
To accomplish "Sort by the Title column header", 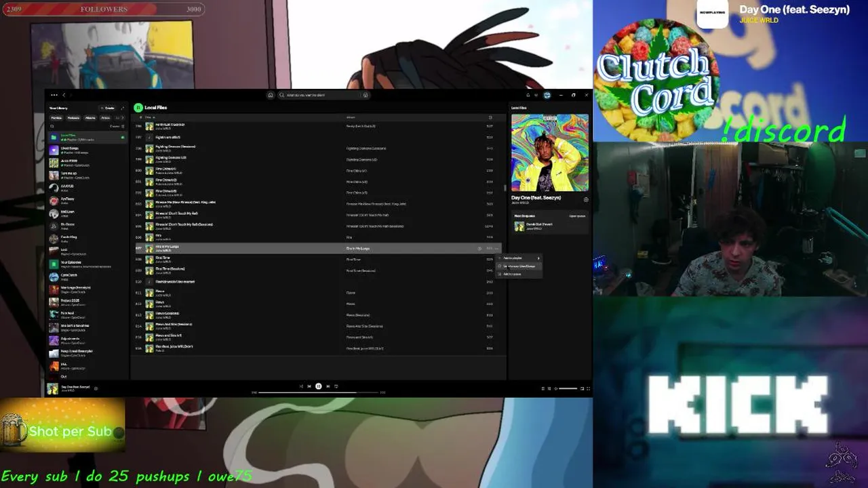I will [149, 117].
